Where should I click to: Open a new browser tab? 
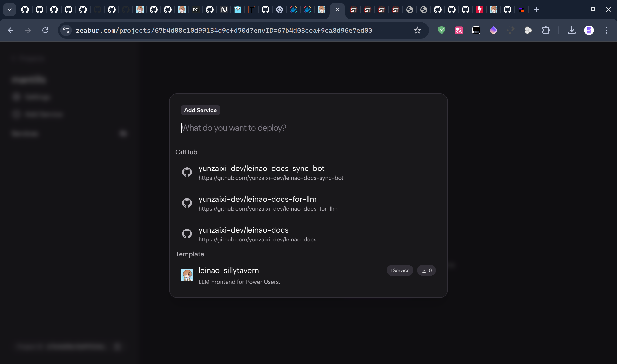537,10
